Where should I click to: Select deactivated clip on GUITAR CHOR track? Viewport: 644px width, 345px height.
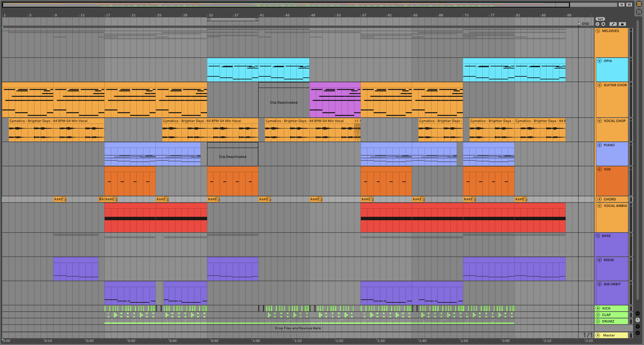284,100
